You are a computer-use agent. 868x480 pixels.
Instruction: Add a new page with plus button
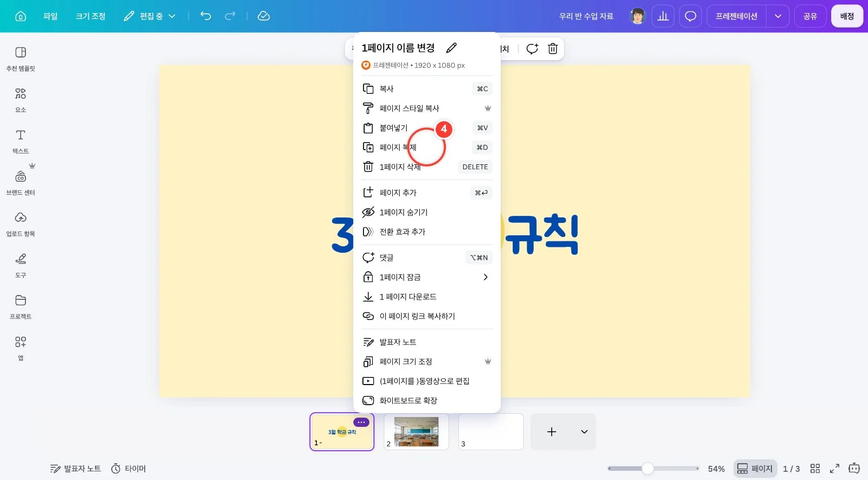coord(552,432)
